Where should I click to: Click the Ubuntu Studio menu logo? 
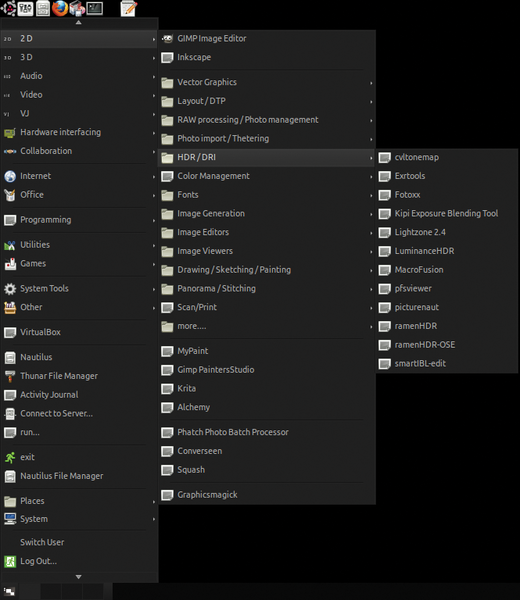click(x=8, y=8)
